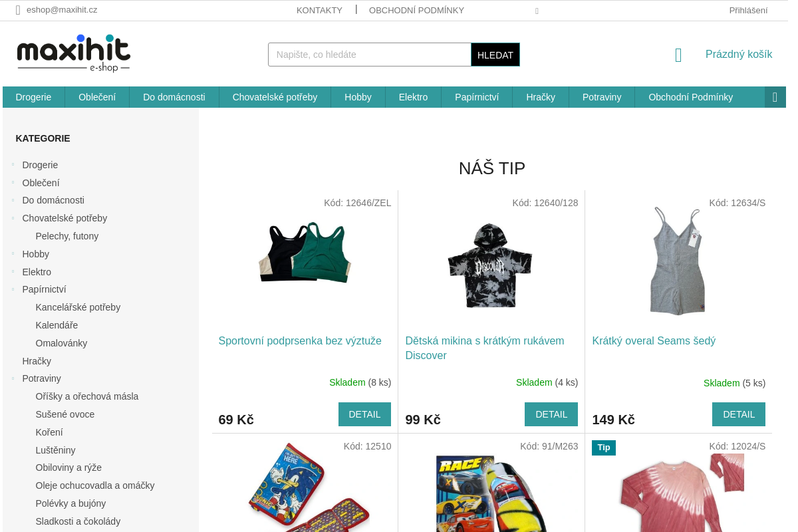Open the Dětská mikina product image
This screenshot has height=532, width=798.
point(491,265)
